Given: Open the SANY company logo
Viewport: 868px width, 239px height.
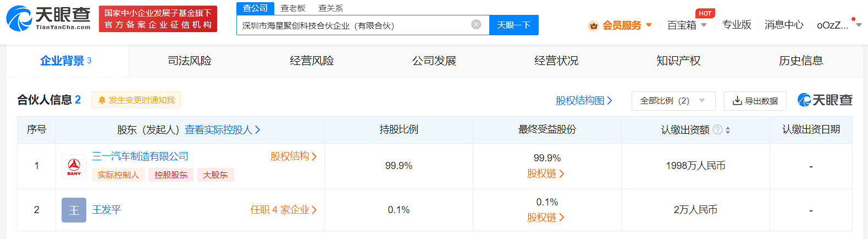Looking at the screenshot, I should pos(74,166).
